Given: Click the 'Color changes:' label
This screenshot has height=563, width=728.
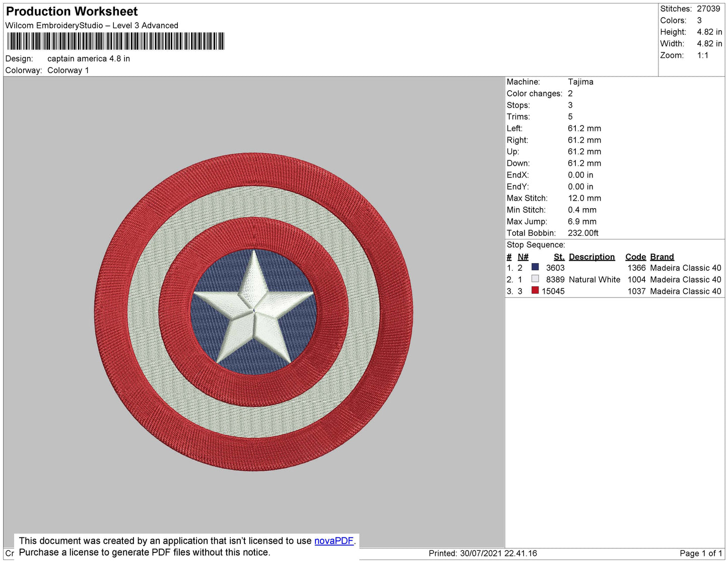Looking at the screenshot, I should tap(535, 94).
